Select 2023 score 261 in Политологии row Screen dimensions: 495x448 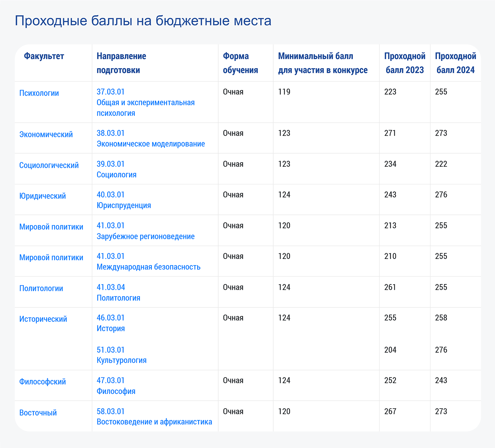click(x=390, y=288)
